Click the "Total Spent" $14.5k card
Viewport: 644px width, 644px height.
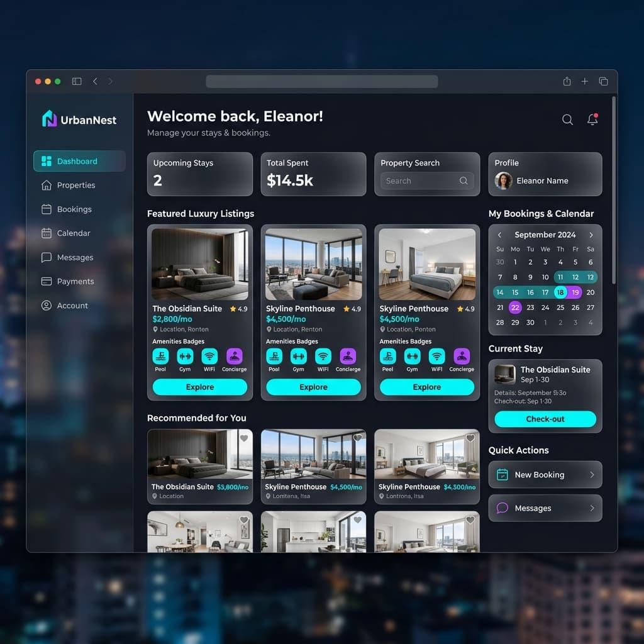[313, 174]
